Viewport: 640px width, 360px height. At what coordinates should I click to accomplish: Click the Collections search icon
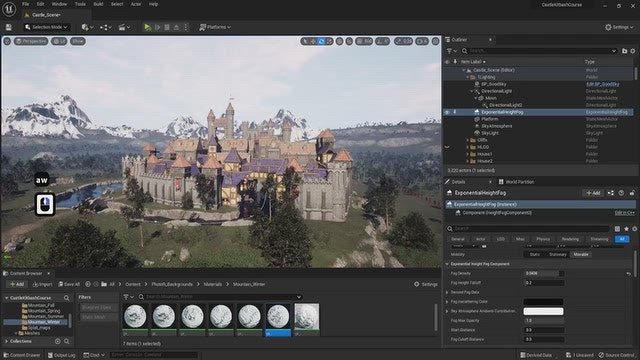tap(67, 341)
